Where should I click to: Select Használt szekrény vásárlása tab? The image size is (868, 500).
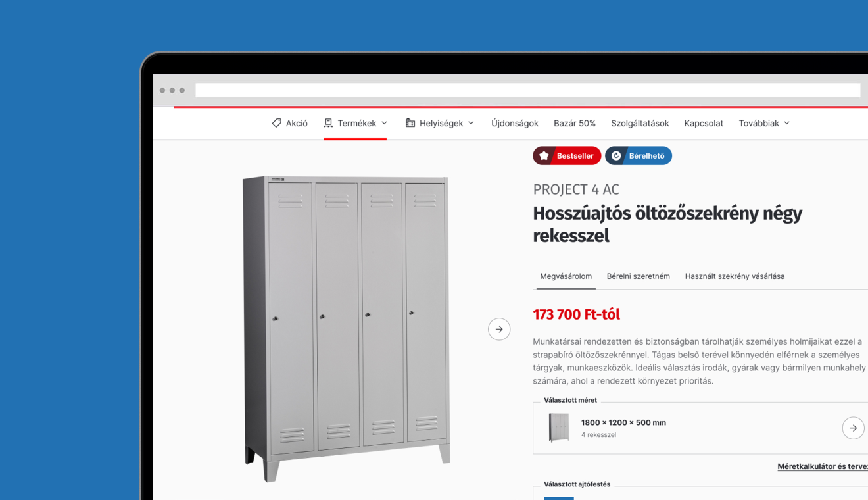[x=735, y=276]
